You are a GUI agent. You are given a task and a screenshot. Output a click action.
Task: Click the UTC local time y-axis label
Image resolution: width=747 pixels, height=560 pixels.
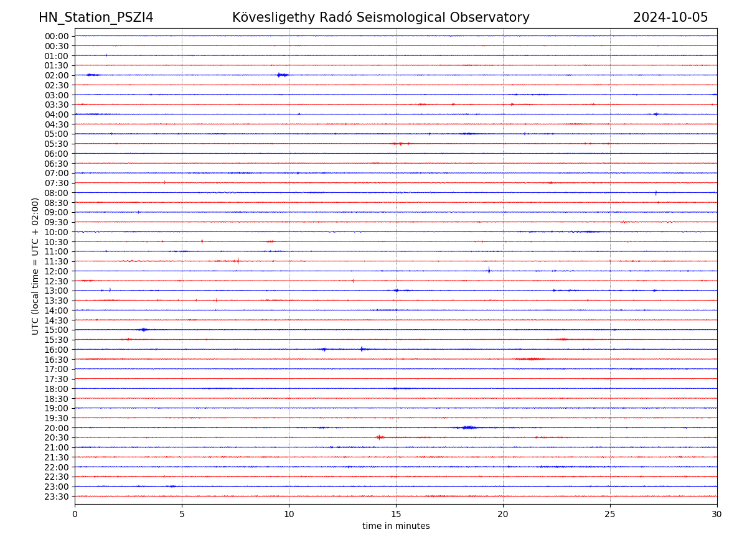[x=35, y=266]
